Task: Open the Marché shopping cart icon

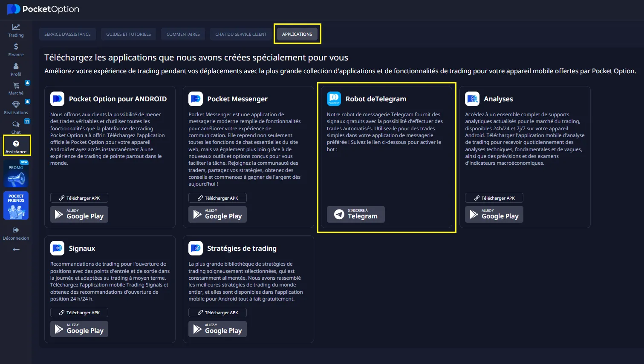Action: click(x=16, y=86)
